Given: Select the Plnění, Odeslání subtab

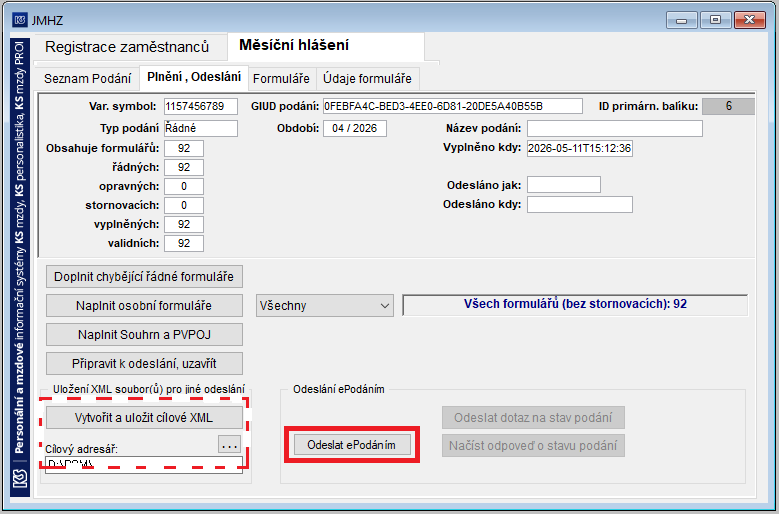Looking at the screenshot, I should point(194,77).
